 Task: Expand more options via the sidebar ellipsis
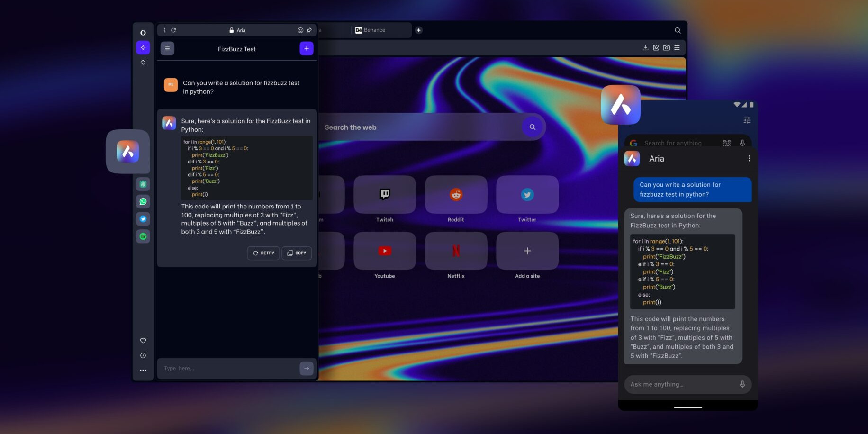pyautogui.click(x=143, y=370)
